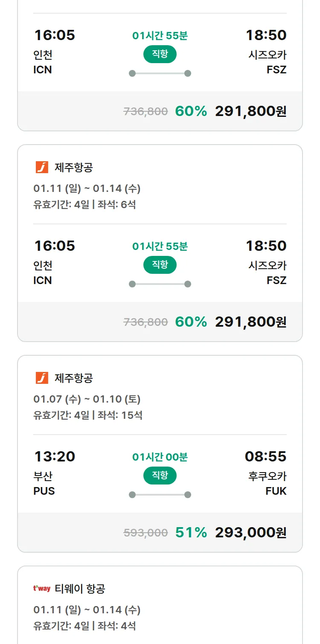Select the 293,000원 fare
320x644 pixels.
(x=251, y=533)
